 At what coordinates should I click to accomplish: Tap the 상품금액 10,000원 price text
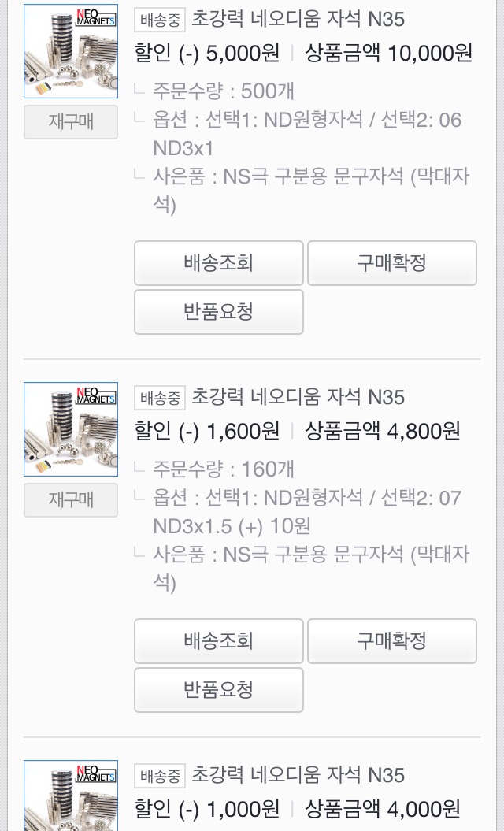pos(388,54)
